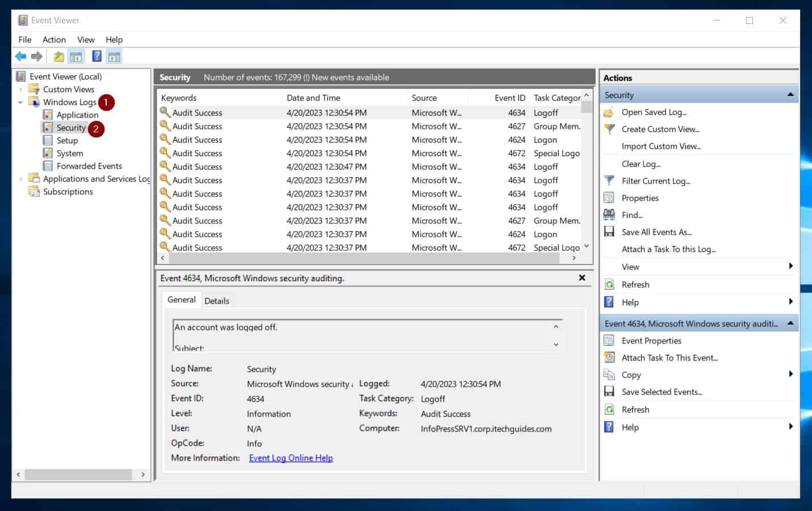Switch to the Details tab
This screenshot has height=511, width=812.
click(x=217, y=300)
